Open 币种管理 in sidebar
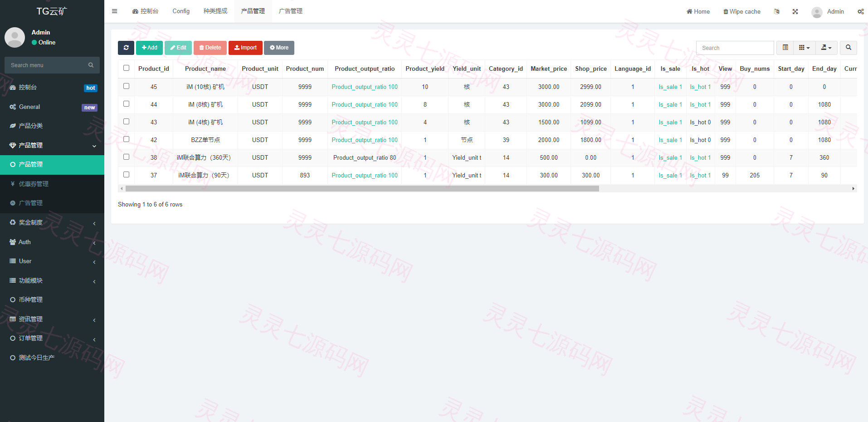This screenshot has width=868, height=422. click(x=31, y=300)
